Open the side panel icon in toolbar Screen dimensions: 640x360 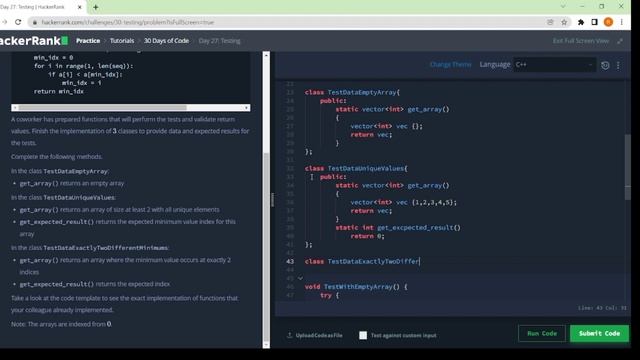(x=594, y=22)
